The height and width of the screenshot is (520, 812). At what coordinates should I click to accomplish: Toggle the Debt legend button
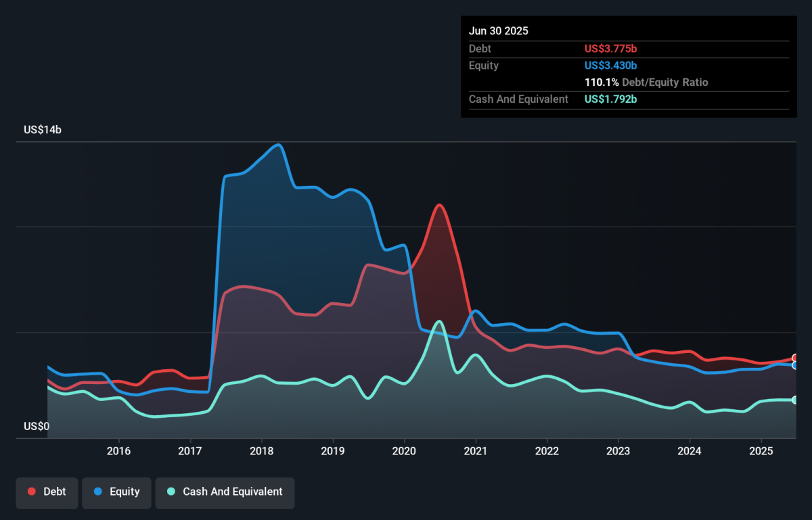click(x=47, y=492)
